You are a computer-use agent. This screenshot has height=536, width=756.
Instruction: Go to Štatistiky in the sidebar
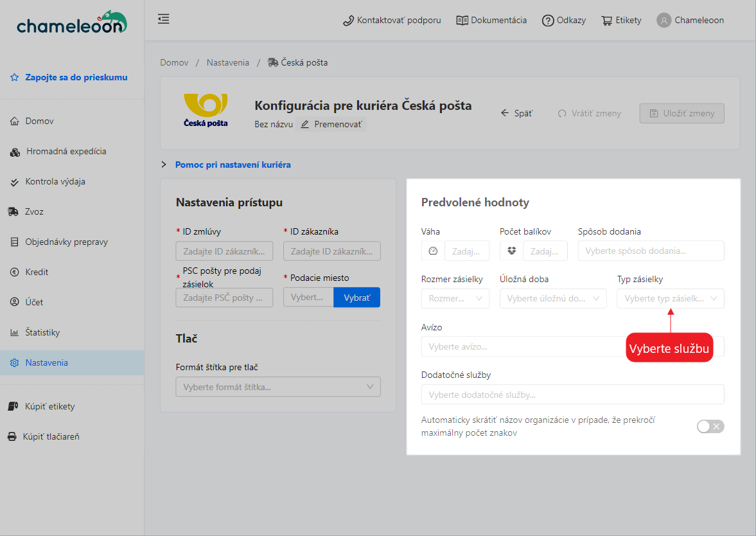(x=42, y=332)
